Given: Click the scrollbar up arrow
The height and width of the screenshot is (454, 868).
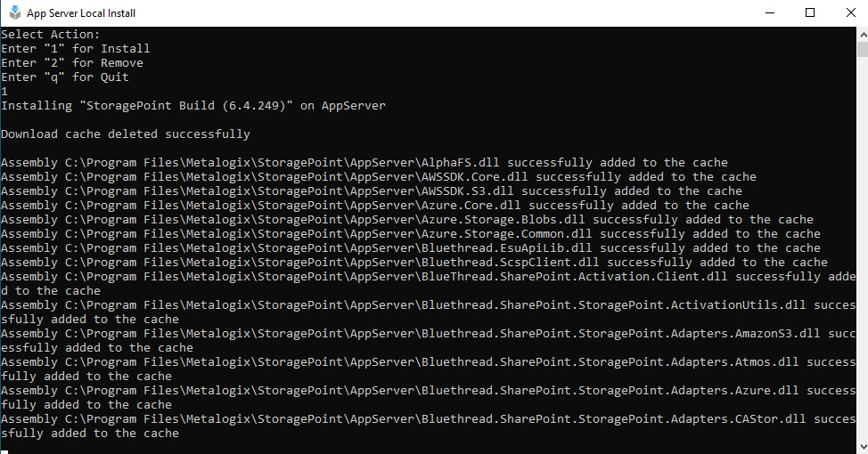Looking at the screenshot, I should tap(862, 34).
